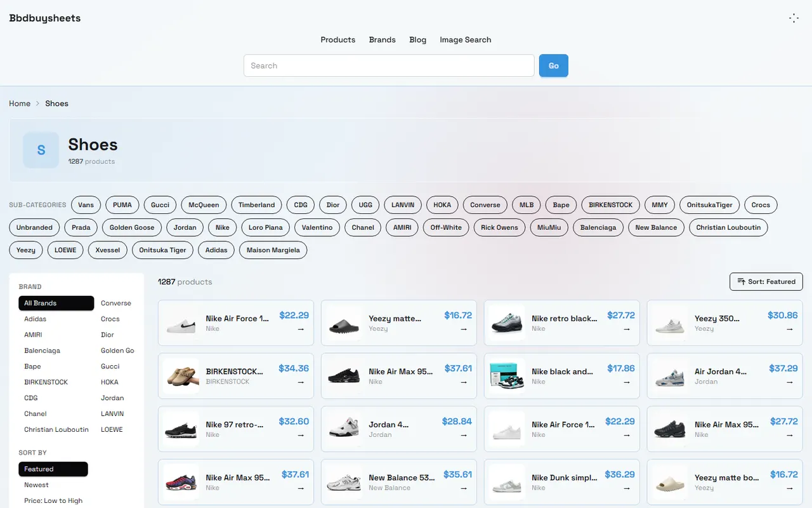Select Featured sort option in sidebar
The width and height of the screenshot is (812, 508).
pos(53,469)
